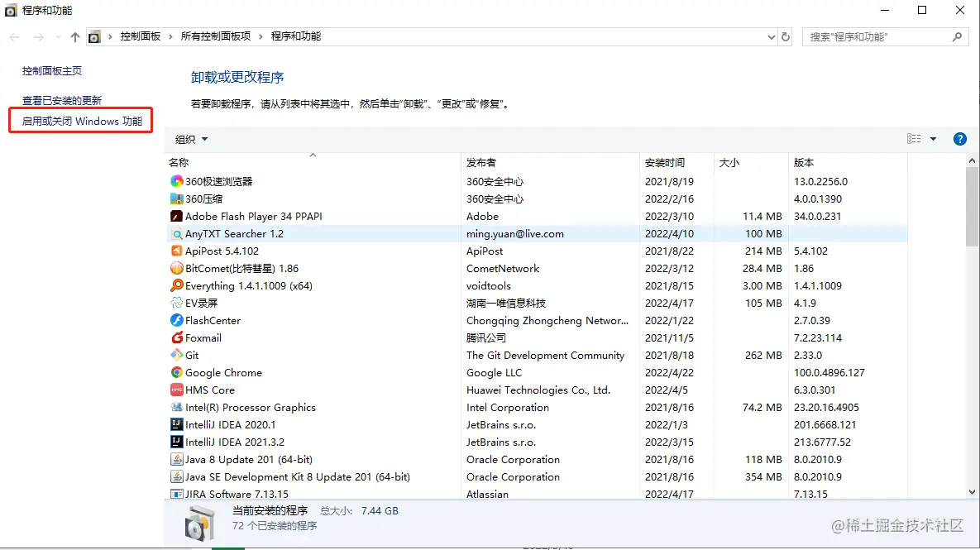Sort by the 安装时间 column header
Image resolution: width=980 pixels, height=550 pixels.
coord(676,162)
